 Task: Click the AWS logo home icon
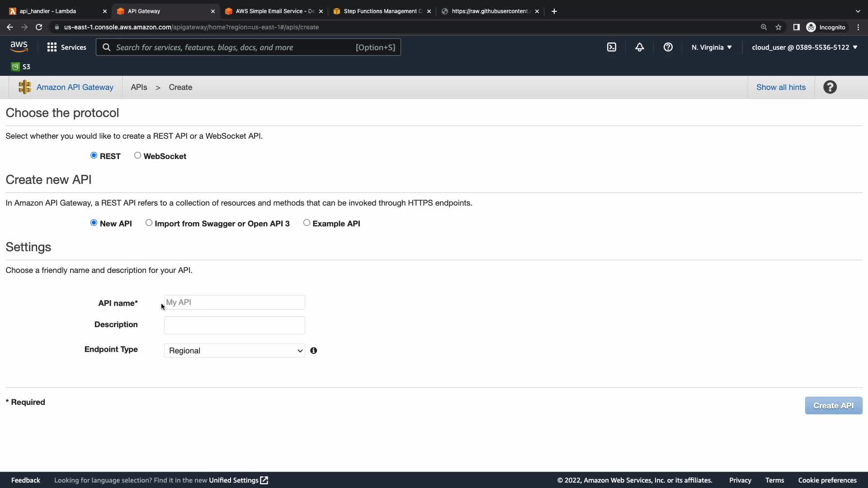pos(19,47)
